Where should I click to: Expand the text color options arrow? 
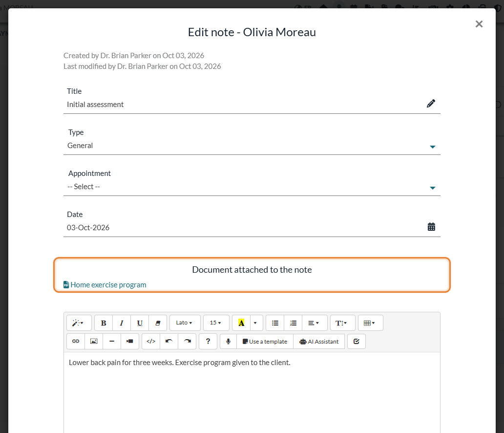coord(256,323)
